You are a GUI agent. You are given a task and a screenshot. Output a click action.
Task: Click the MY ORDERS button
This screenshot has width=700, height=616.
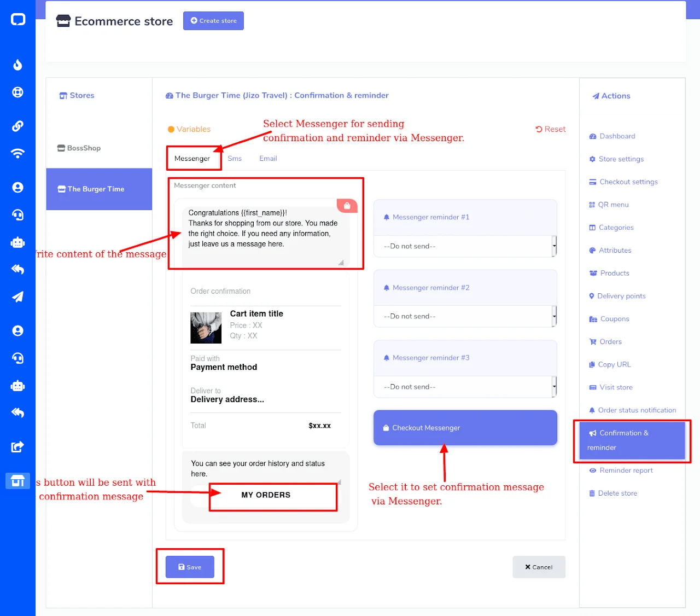tap(266, 495)
